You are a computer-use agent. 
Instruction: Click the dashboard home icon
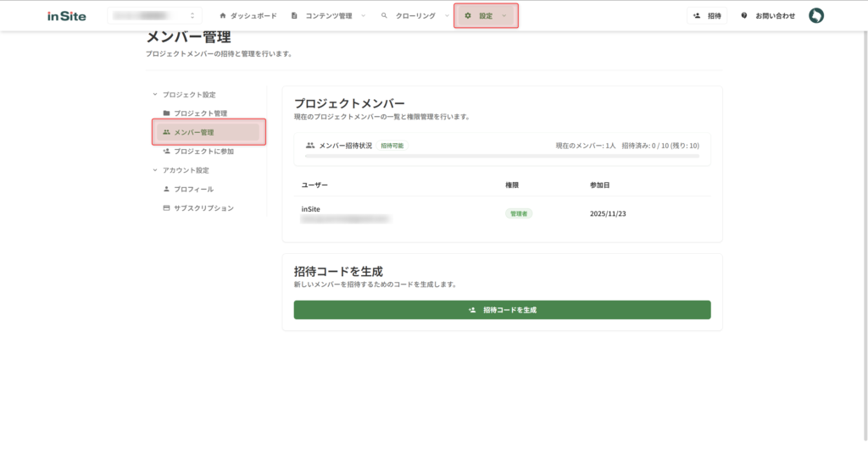(223, 15)
